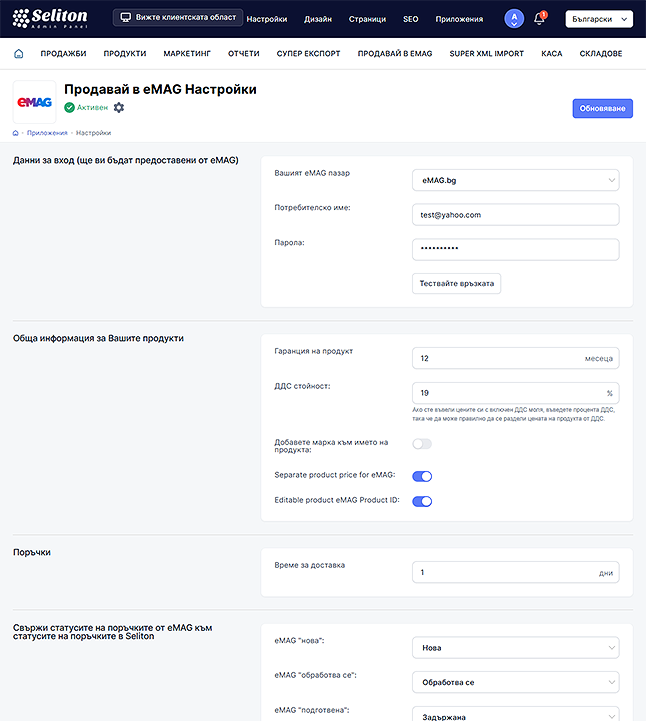Go to ПРОДАВАЙ В EMAG section
Screen dimensions: 646x721
395,54
